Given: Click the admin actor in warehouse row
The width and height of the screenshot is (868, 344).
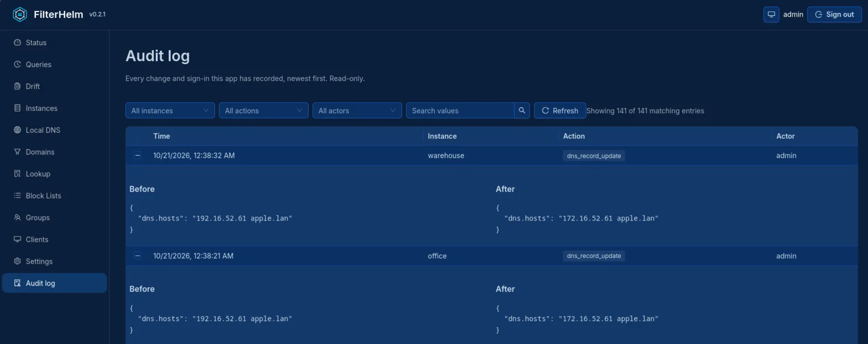Looking at the screenshot, I should click(786, 155).
